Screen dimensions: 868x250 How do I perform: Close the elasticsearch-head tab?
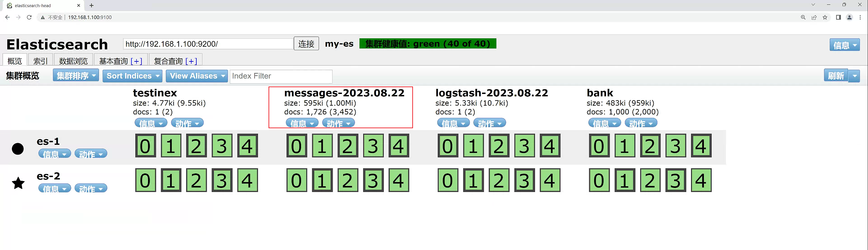(x=79, y=5)
